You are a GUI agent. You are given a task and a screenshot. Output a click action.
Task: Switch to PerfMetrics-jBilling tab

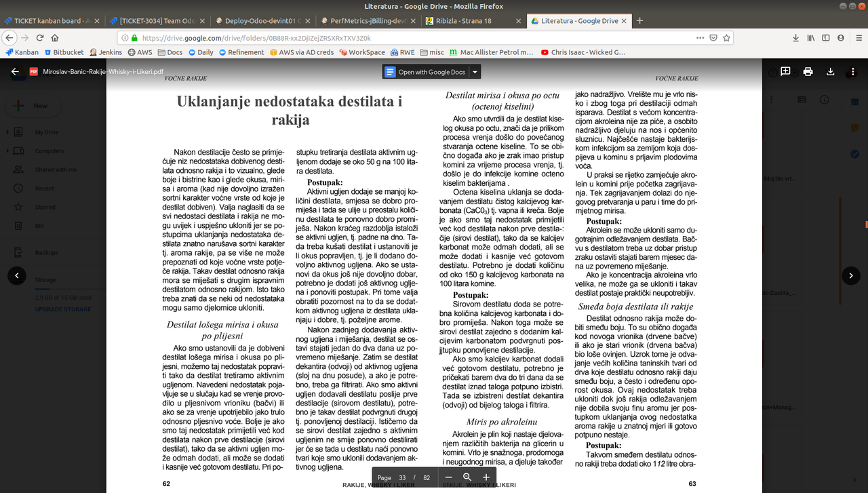(368, 20)
